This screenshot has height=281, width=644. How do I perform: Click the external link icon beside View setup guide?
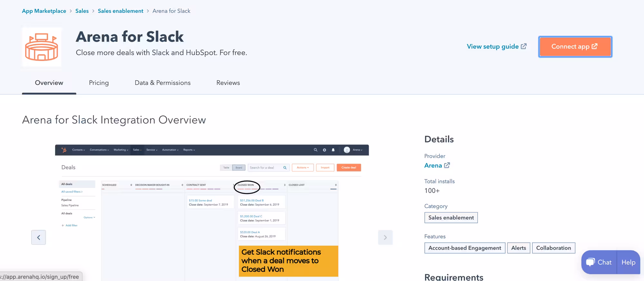pyautogui.click(x=524, y=46)
